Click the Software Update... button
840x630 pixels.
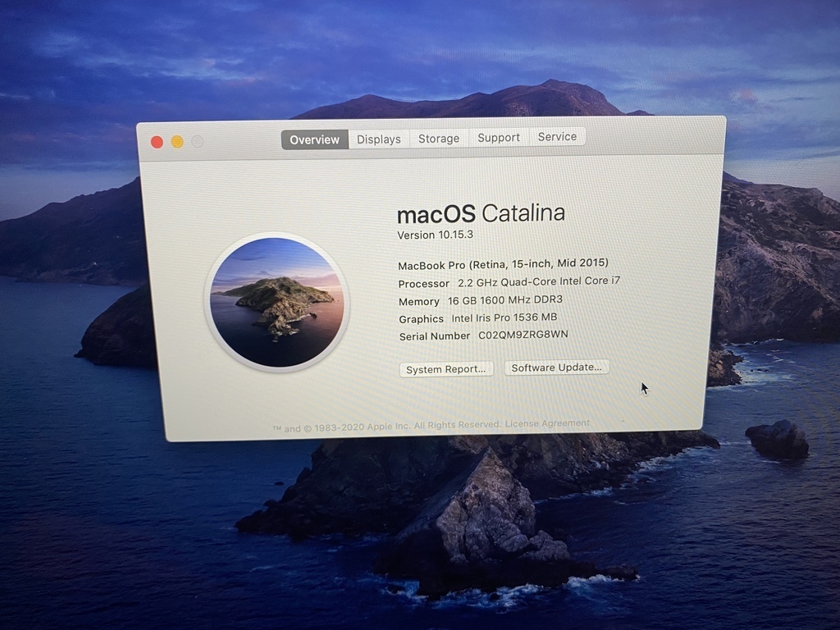coord(556,367)
